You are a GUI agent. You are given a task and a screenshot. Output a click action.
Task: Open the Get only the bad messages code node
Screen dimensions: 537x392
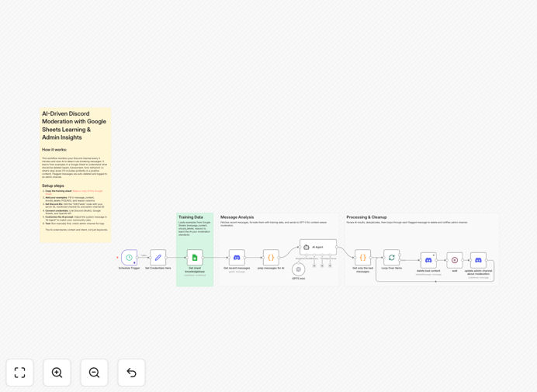tap(362, 258)
